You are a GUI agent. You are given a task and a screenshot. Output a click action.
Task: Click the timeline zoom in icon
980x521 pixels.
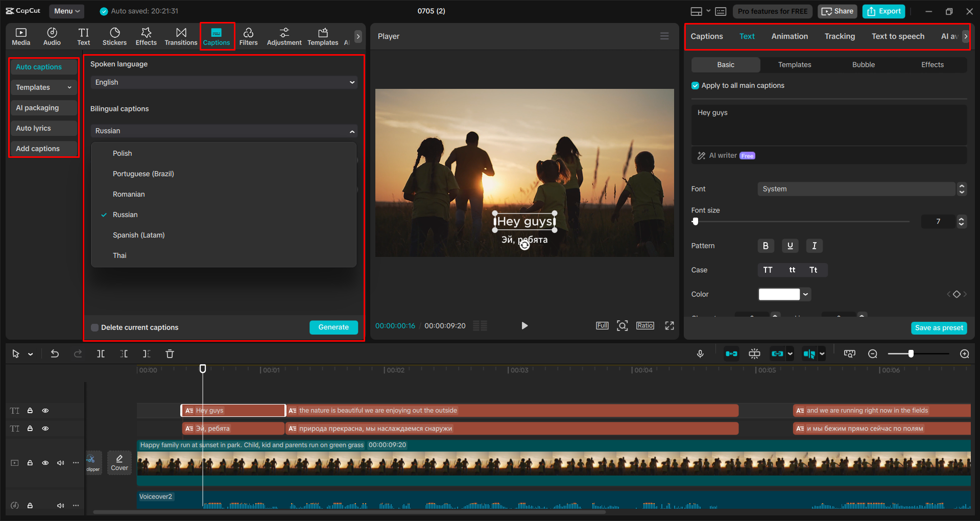[965, 353]
